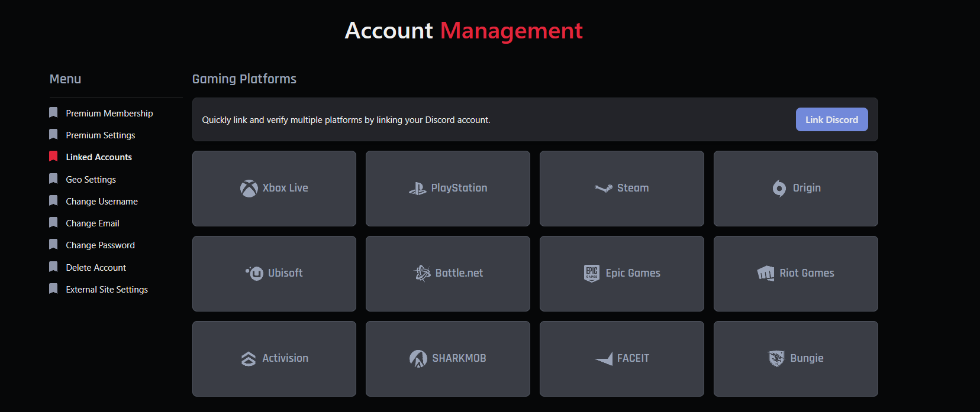Click the PlayStation logo icon
The width and height of the screenshot is (980, 412).
pos(417,189)
